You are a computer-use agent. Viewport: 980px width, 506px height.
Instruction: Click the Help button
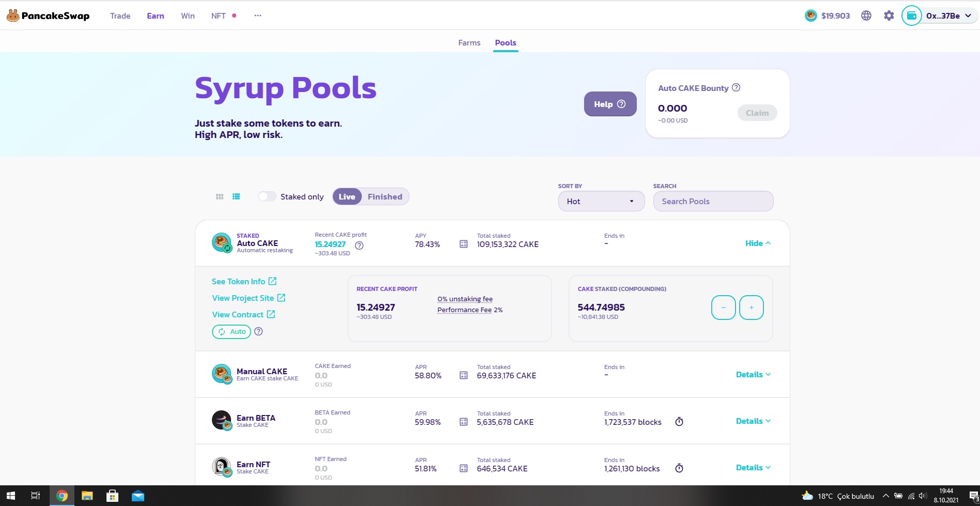610,104
